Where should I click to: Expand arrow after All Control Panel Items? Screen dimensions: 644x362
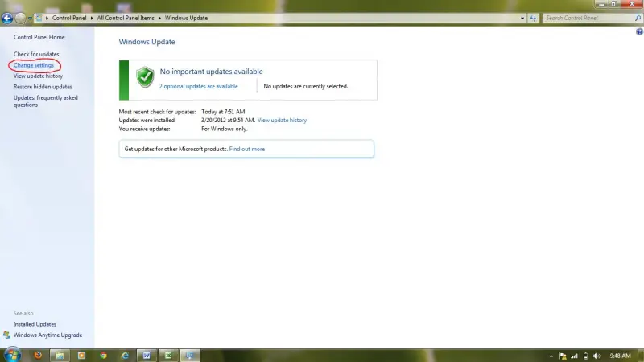coord(159,18)
